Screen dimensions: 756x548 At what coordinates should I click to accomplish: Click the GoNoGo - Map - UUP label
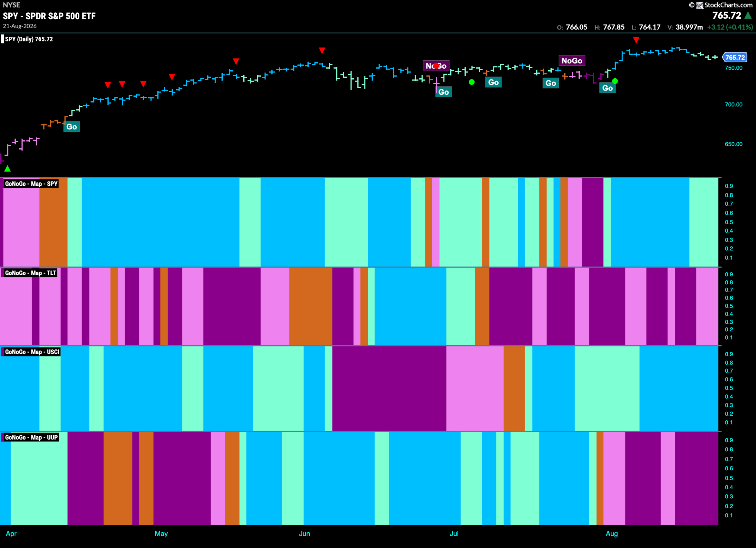[31, 437]
